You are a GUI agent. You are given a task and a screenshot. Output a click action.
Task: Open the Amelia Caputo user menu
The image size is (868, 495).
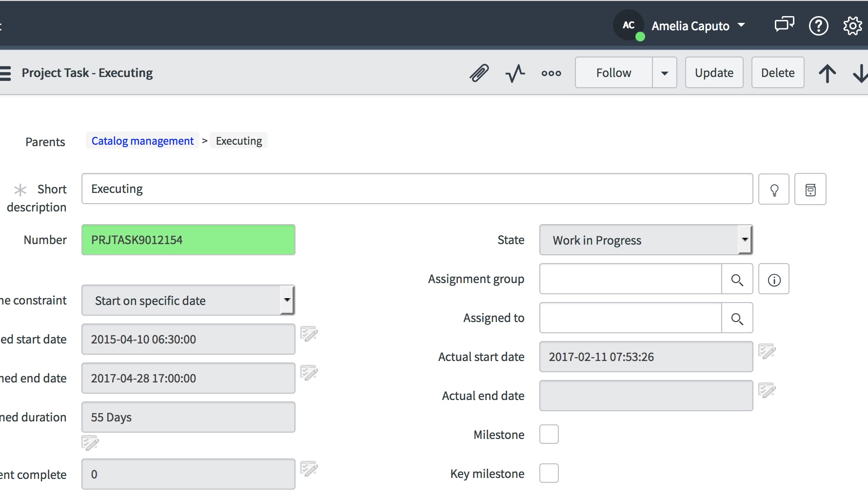698,25
